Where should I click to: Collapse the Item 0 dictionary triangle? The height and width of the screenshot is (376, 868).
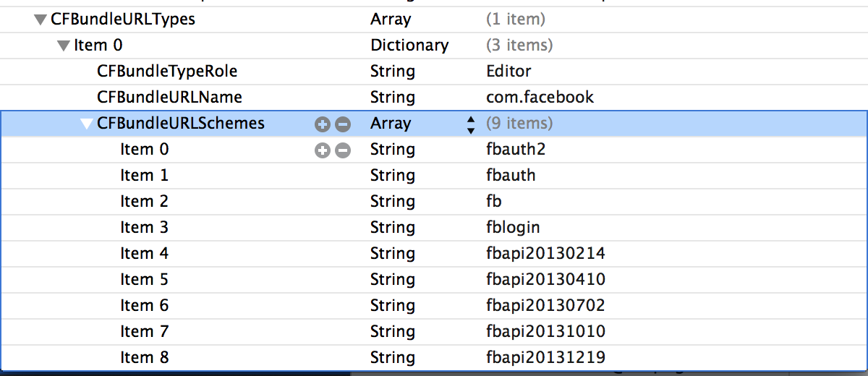[64, 46]
